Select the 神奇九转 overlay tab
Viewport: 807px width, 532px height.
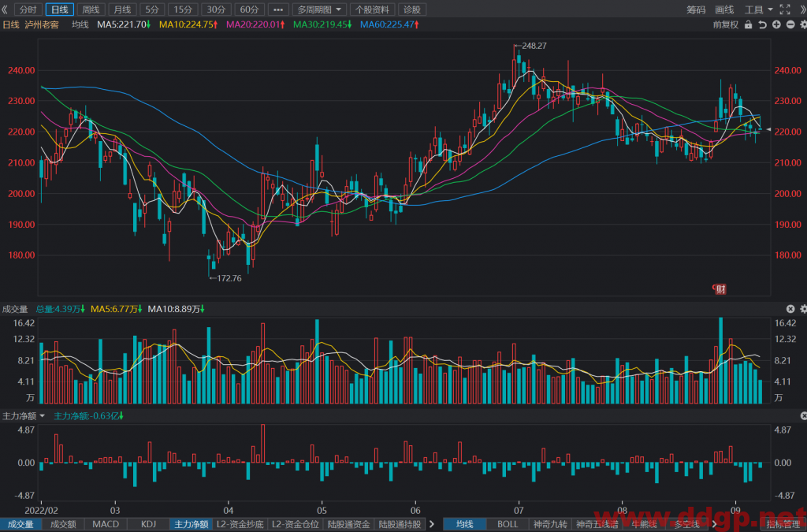pos(550,524)
